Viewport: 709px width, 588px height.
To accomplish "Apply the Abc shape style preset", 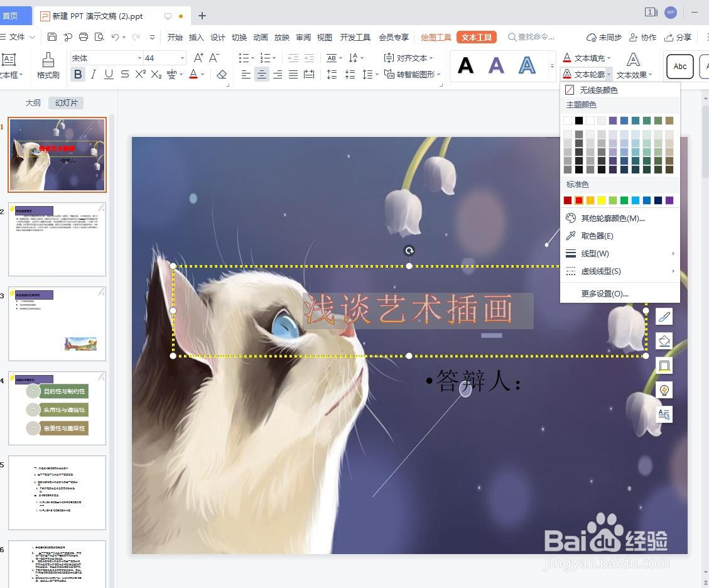I will tap(679, 67).
